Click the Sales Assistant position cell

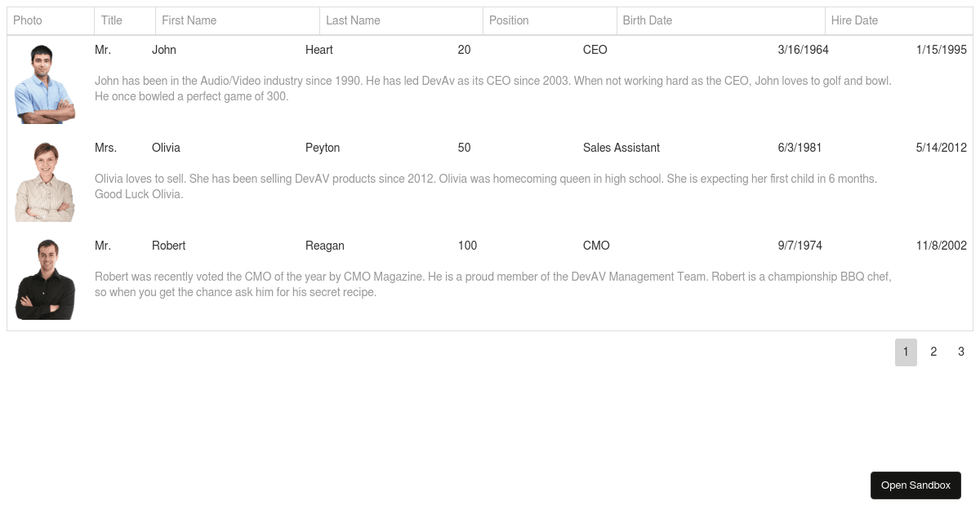tap(621, 148)
